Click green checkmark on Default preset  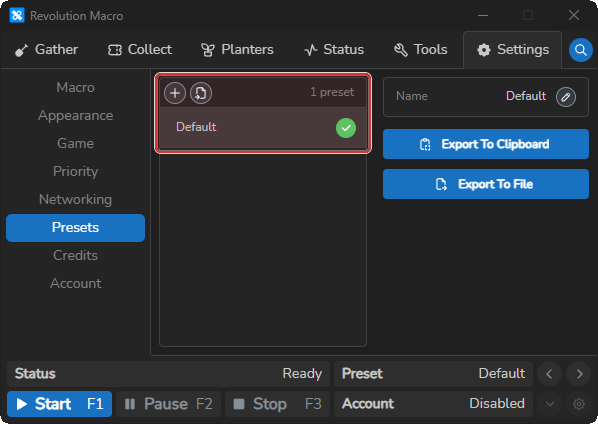[346, 128]
